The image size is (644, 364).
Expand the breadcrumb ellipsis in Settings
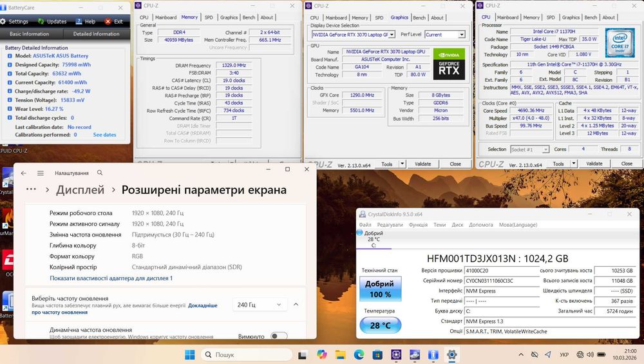coord(31,189)
